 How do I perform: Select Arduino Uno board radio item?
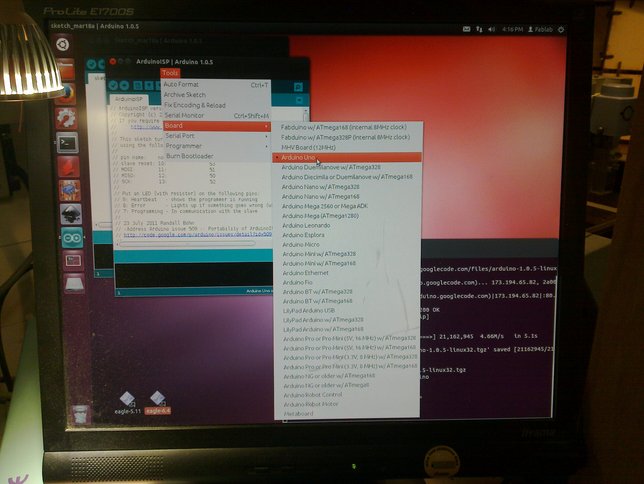(x=347, y=158)
